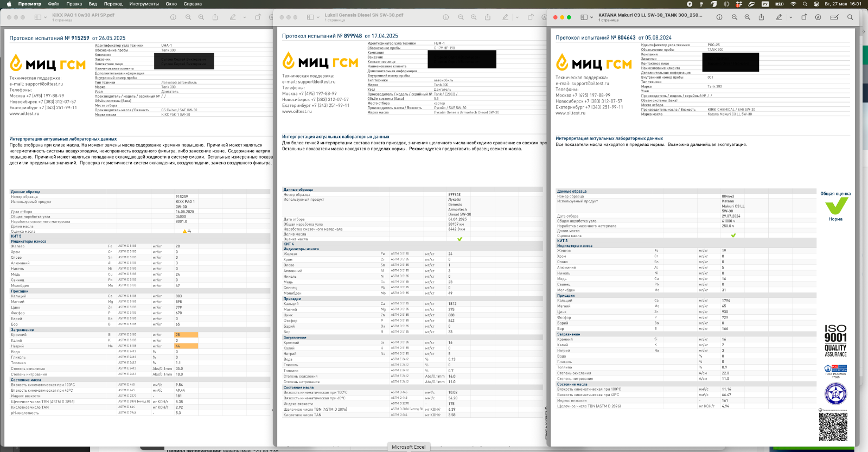Show info inspector in KIXX PAO 1 window

tap(173, 17)
